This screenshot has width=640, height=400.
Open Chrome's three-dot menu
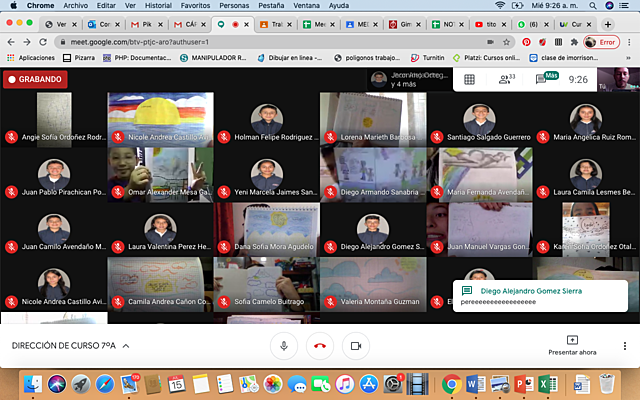tap(629, 42)
